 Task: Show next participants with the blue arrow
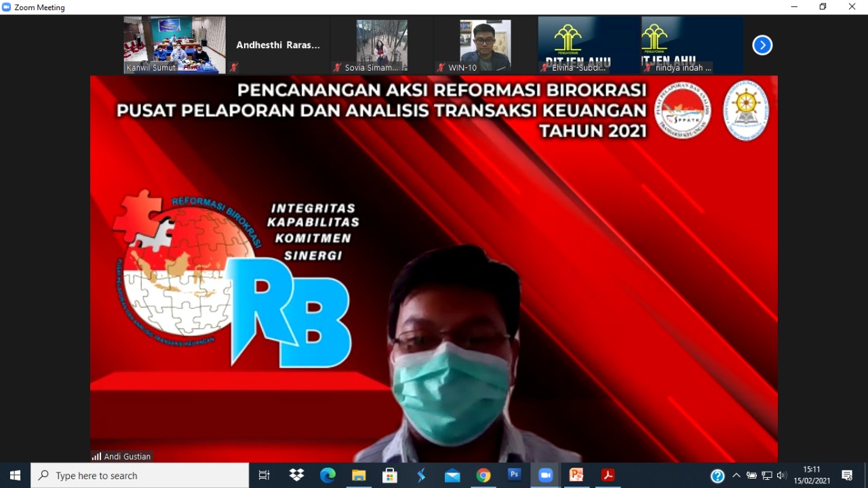(x=762, y=45)
